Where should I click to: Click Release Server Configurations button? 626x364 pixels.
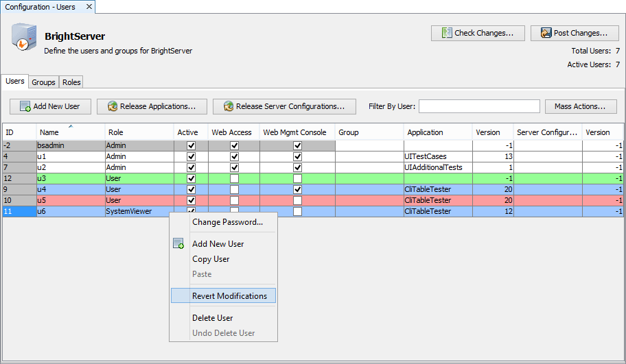click(283, 106)
